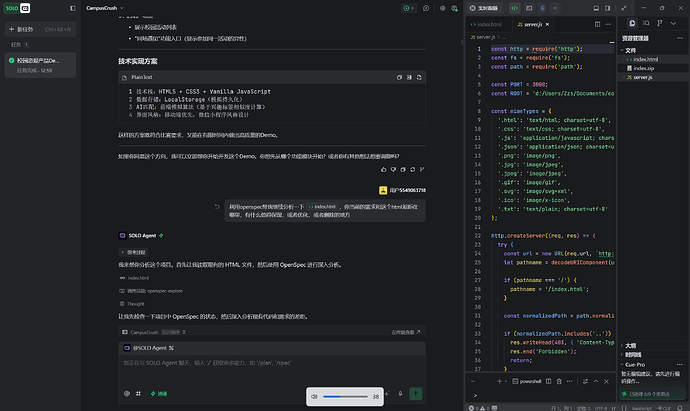Add a new panel with plus icon

click(x=555, y=8)
